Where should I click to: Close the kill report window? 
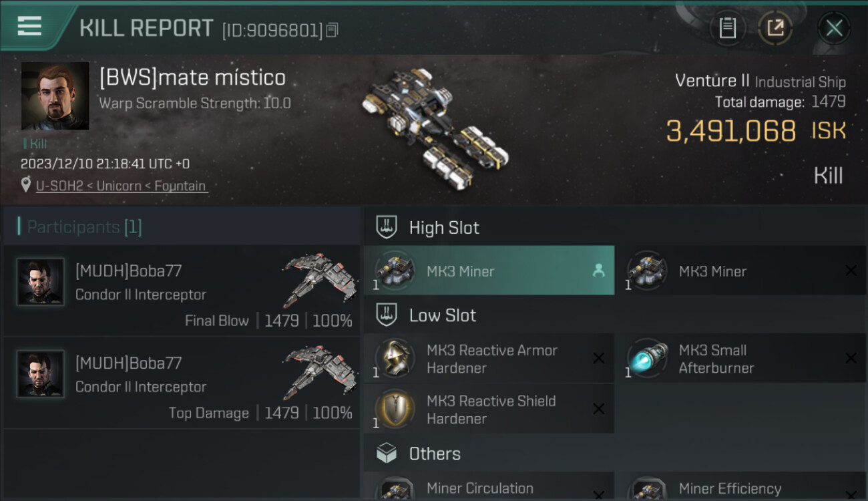pos(834,28)
